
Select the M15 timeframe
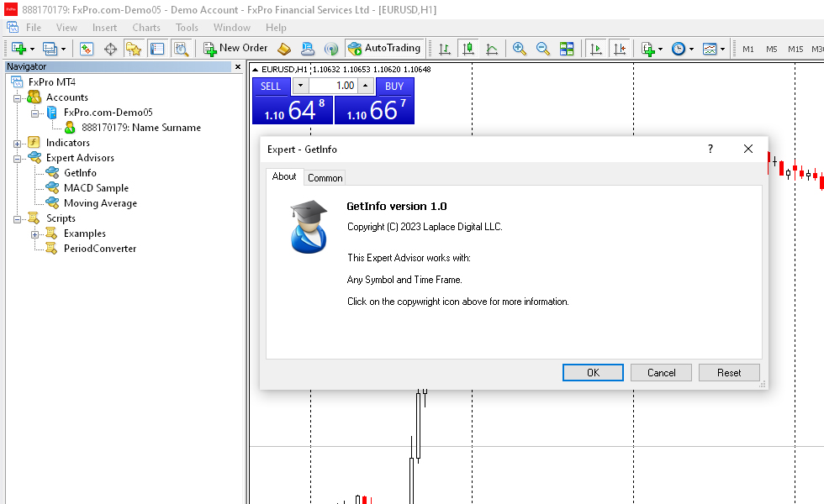[795, 50]
